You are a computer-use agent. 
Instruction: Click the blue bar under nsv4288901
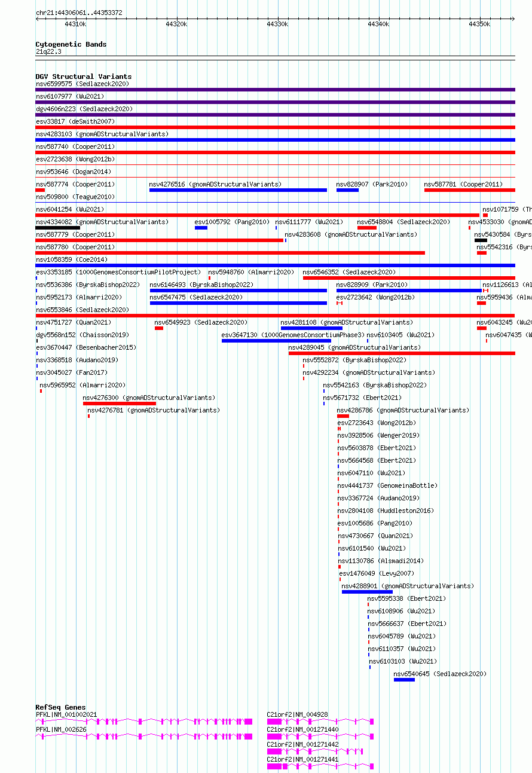coord(367,592)
